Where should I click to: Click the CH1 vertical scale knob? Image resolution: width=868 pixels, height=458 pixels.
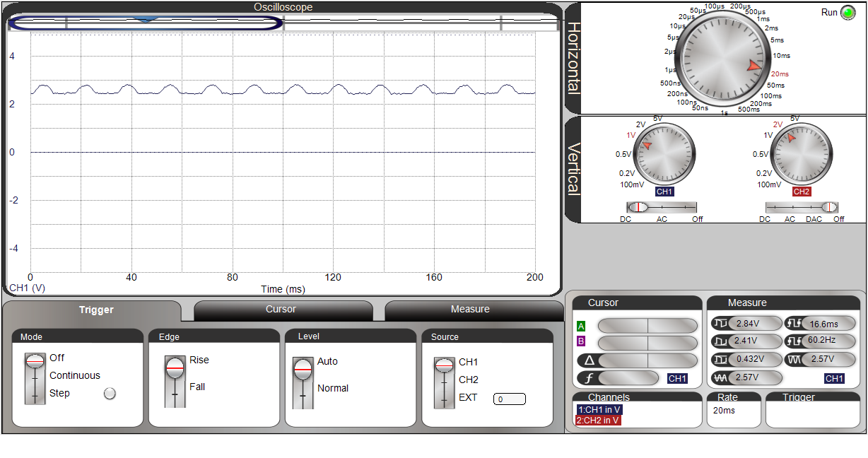coord(664,153)
